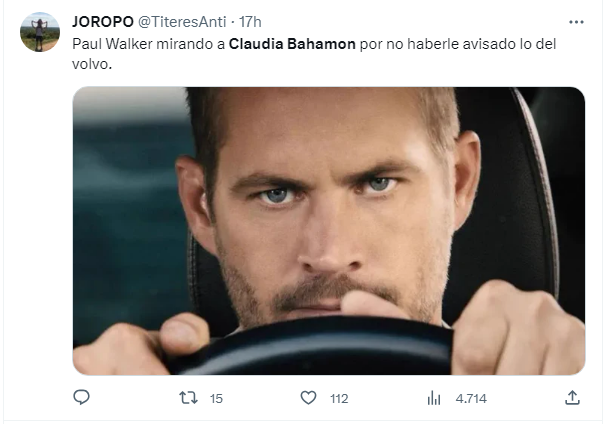Viewport: 614px width, 424px height.
Task: Open the three-dot More options menu
Action: click(576, 22)
